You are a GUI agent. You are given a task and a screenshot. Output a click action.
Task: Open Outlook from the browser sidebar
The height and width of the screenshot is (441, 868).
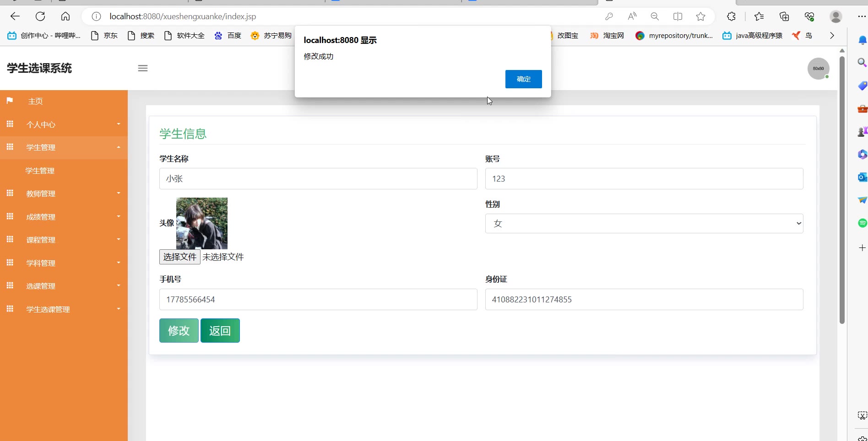coord(862,177)
